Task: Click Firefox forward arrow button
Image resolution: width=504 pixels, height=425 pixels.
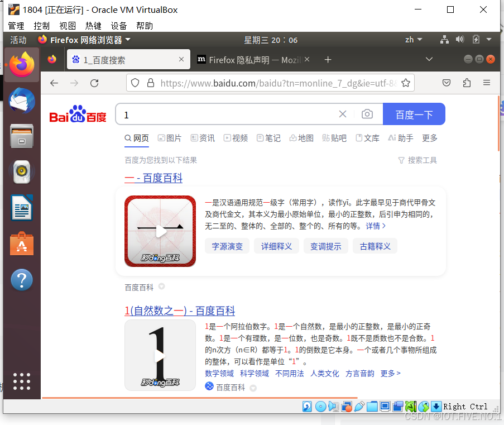Action: click(74, 83)
